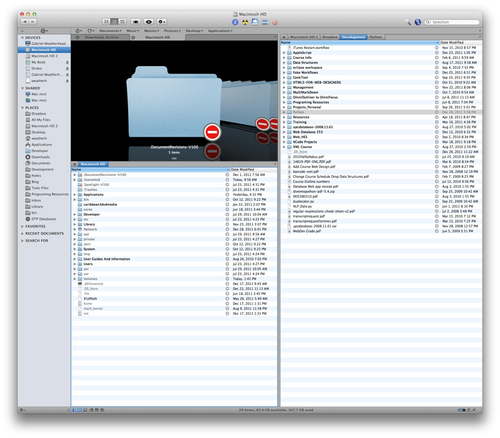Click the Selection search field
This screenshot has width=500, height=438.
[452, 22]
